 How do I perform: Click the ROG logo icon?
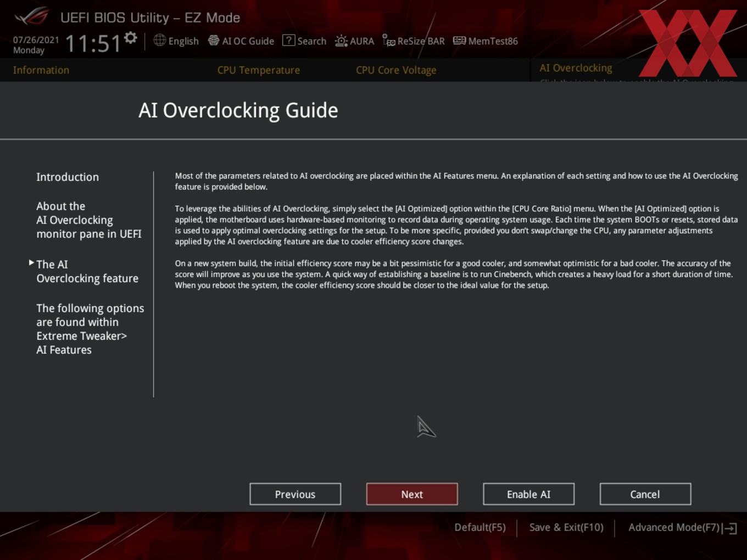[x=32, y=16]
